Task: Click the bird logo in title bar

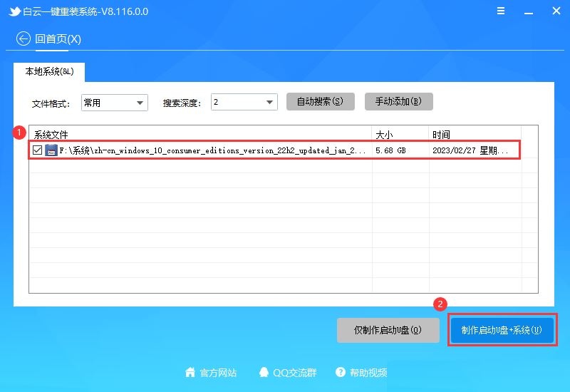Action: pos(14,11)
